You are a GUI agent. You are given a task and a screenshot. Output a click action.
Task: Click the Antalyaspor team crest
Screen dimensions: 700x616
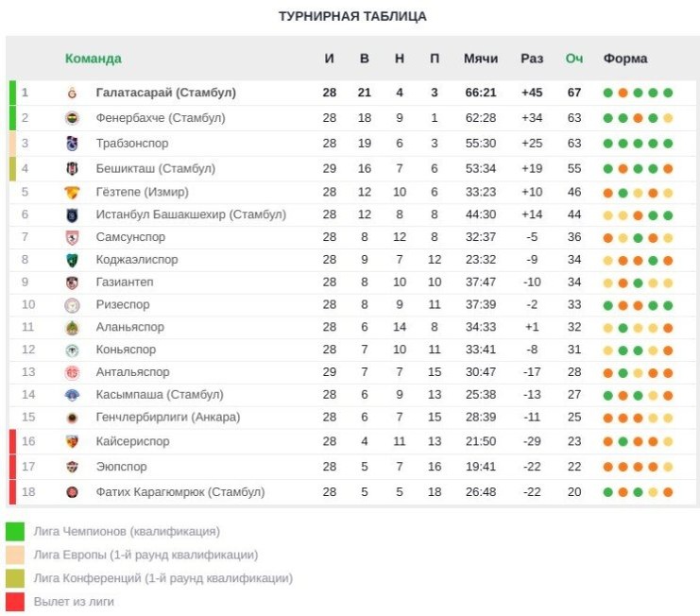point(72,373)
